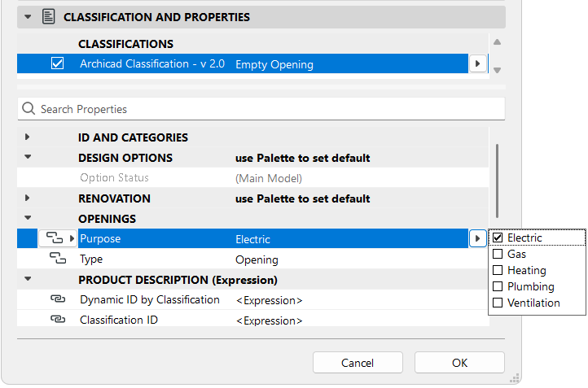The height and width of the screenshot is (388, 588).
Task: Click the magnifier icon in Search Properties
Action: click(29, 109)
